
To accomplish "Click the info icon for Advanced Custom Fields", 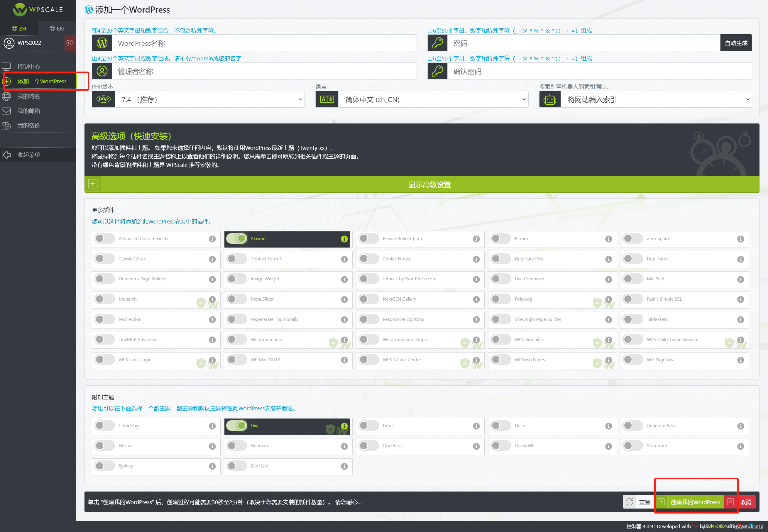I will pyautogui.click(x=212, y=239).
